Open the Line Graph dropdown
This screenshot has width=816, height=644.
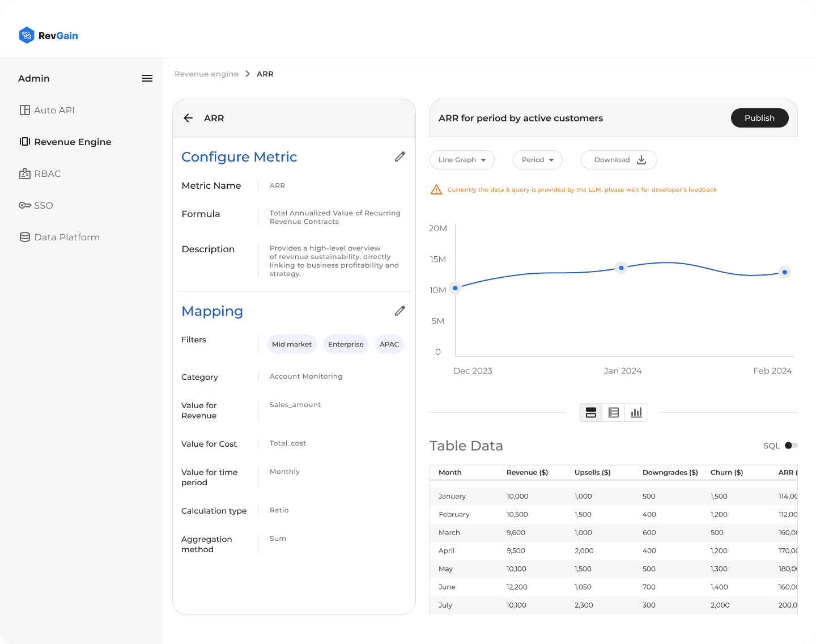462,160
